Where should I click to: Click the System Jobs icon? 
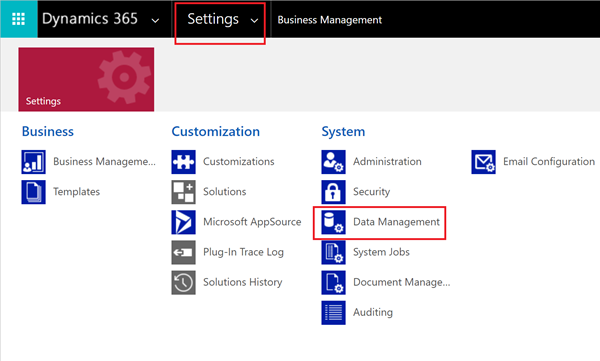click(x=333, y=252)
